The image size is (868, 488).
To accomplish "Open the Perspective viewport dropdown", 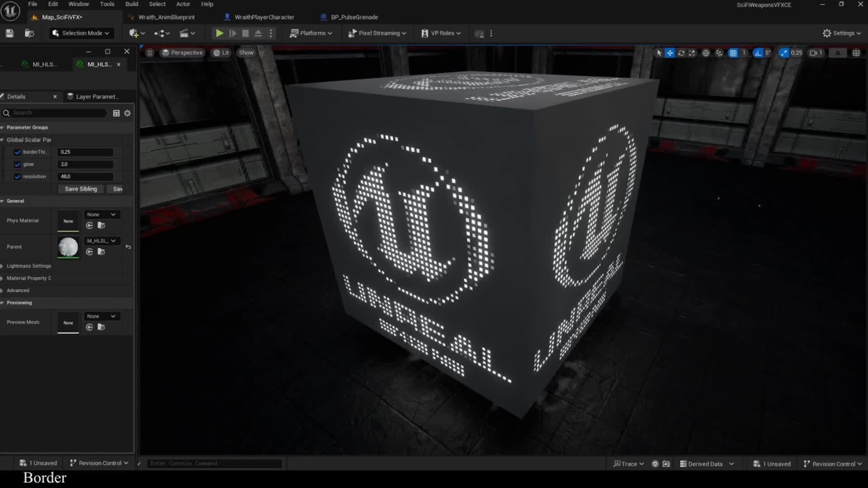I will 183,52.
